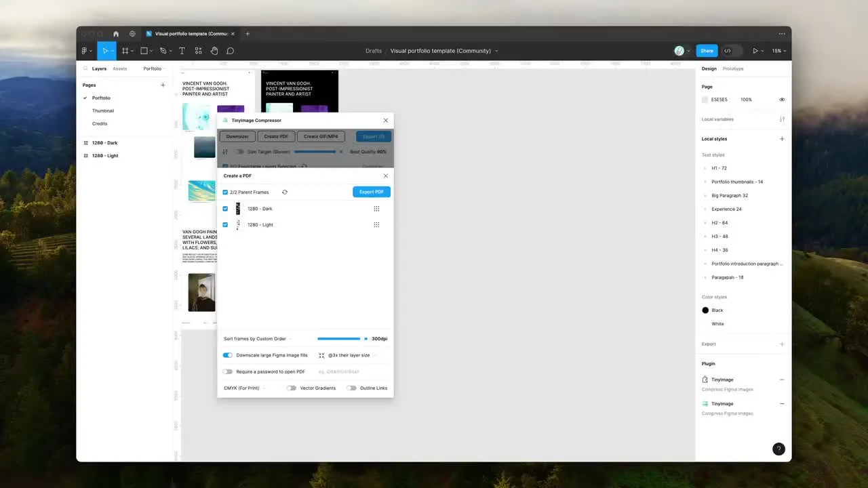The height and width of the screenshot is (488, 868).
Task: Turn on Vector Gradients toggle
Action: pos(291,388)
